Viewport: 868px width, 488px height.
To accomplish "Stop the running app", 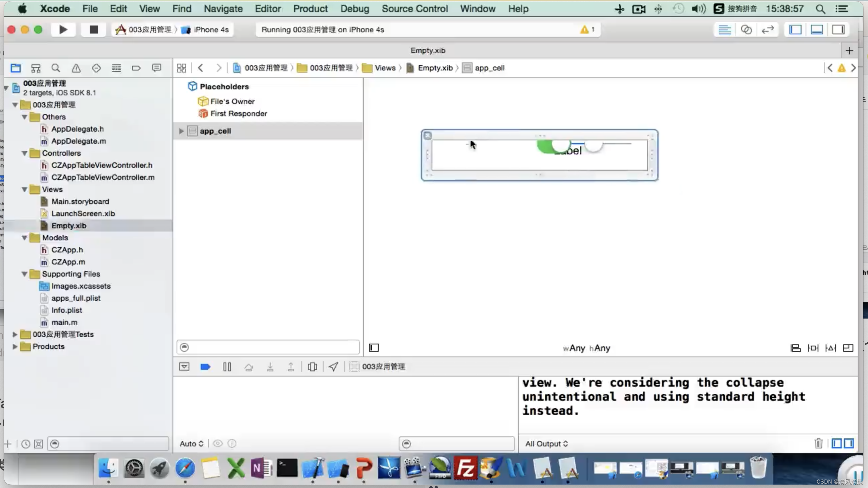I will 94,30.
